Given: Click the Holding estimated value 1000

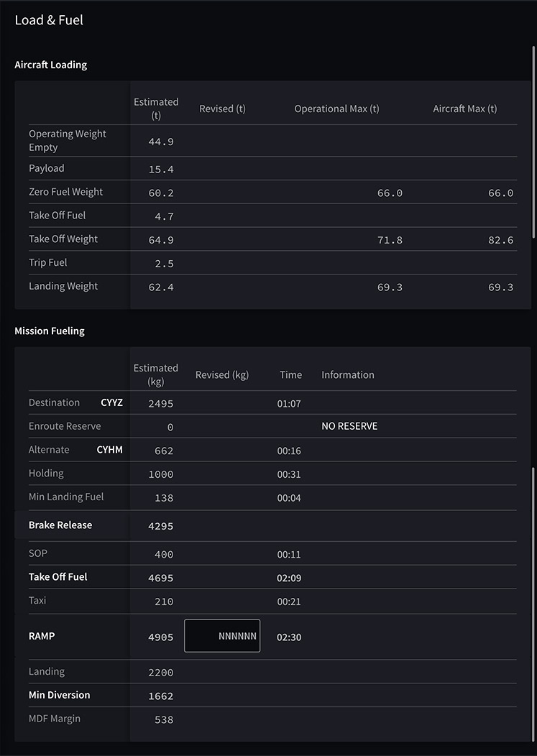Looking at the screenshot, I should click(160, 474).
